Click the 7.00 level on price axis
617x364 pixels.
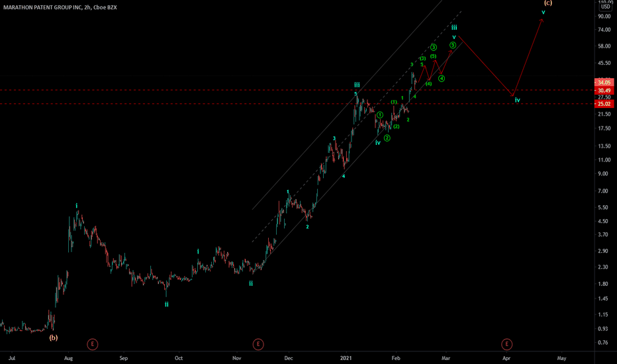[x=603, y=191]
